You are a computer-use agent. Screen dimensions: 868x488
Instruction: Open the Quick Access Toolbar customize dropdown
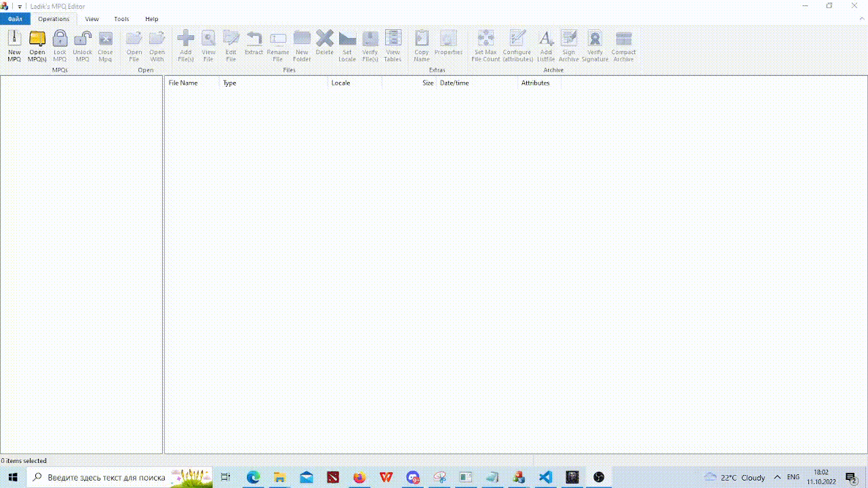click(20, 6)
